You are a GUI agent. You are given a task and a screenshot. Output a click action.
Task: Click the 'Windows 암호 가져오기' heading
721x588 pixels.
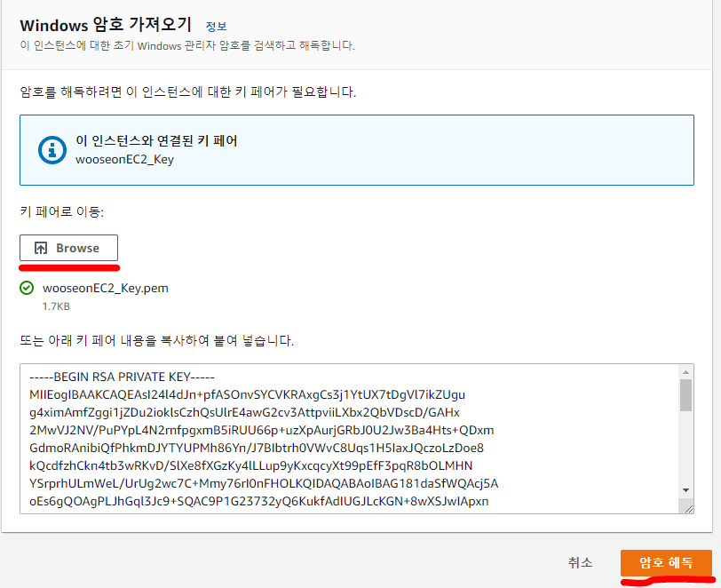pos(106,25)
